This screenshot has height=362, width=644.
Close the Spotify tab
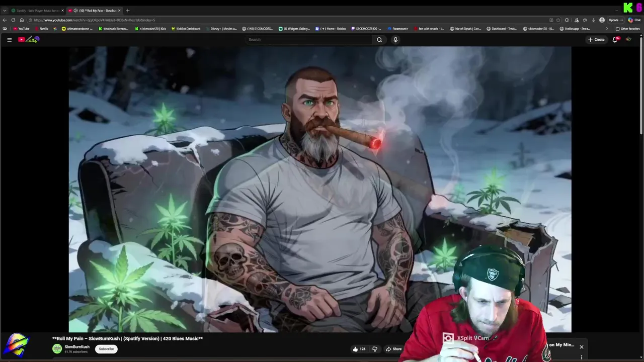coord(63,11)
